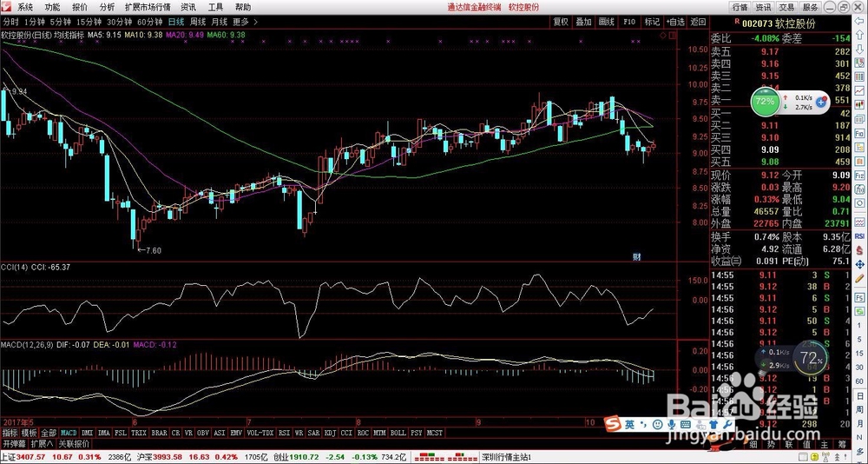Click the trend line chart sidebar icon

(x=860, y=89)
